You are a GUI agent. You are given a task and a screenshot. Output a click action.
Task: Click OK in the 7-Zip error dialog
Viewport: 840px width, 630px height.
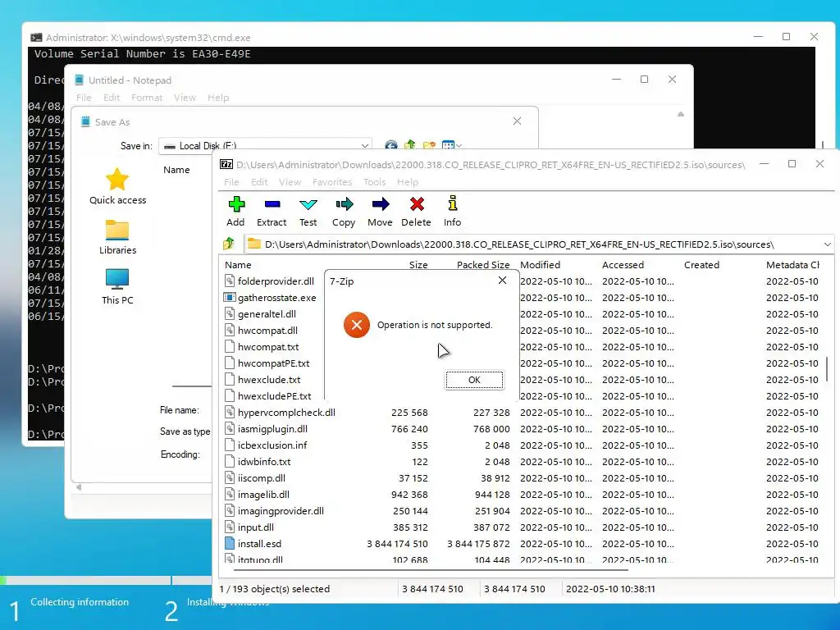(474, 380)
